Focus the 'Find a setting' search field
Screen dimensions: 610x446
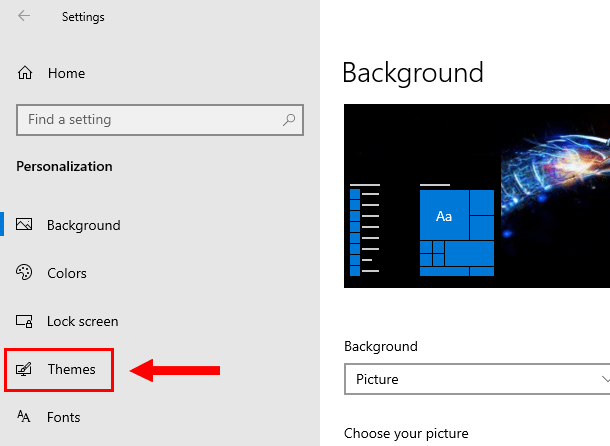click(150, 120)
